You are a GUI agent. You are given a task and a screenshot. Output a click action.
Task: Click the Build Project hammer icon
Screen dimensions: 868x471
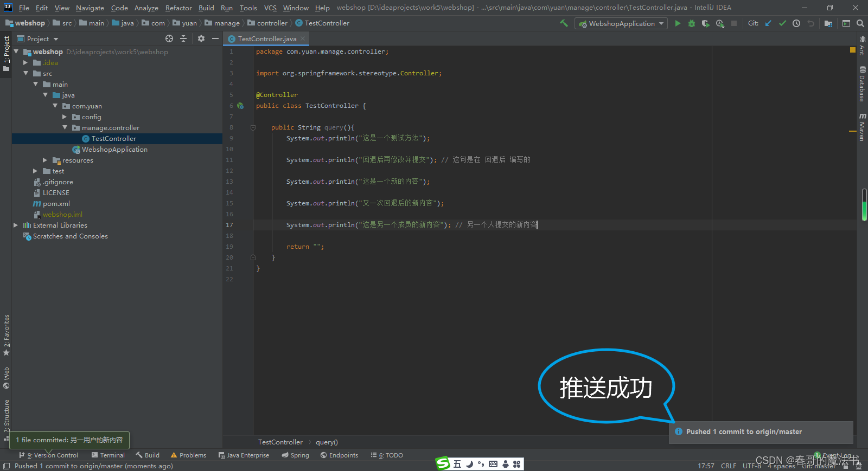point(564,23)
